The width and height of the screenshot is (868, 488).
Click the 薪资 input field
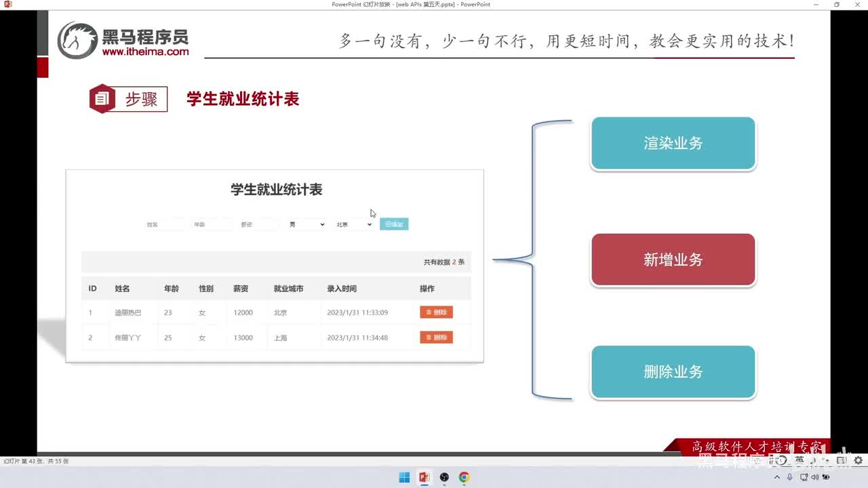(x=259, y=224)
